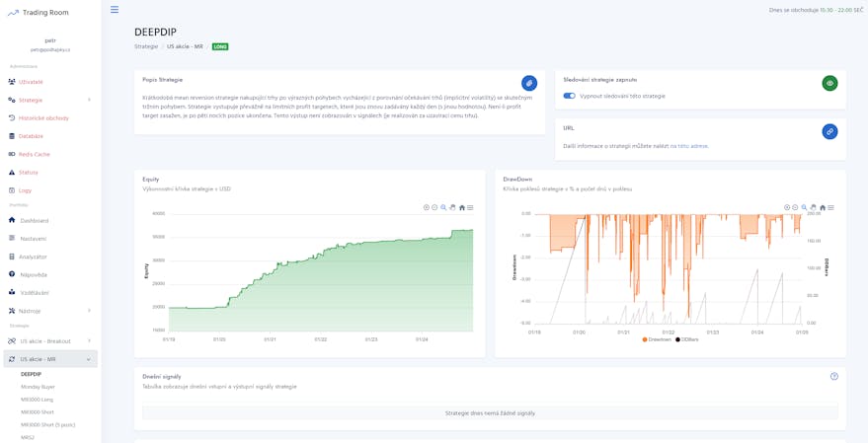Toggle Drawdown series in chart legend
The height and width of the screenshot is (443, 868).
[658, 339]
